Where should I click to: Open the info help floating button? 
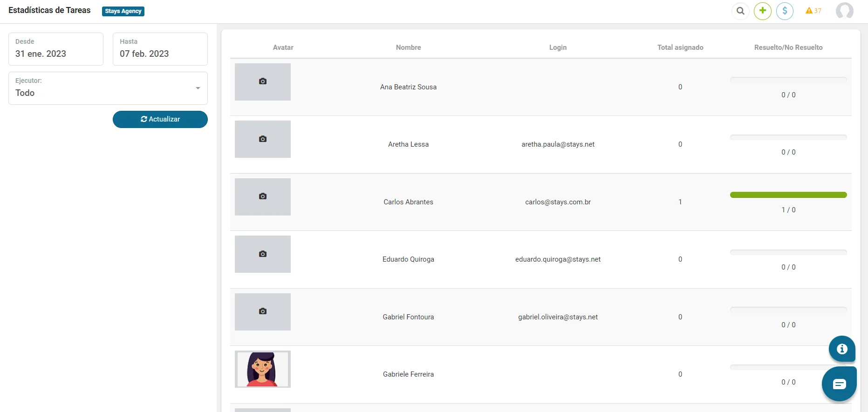click(x=842, y=349)
